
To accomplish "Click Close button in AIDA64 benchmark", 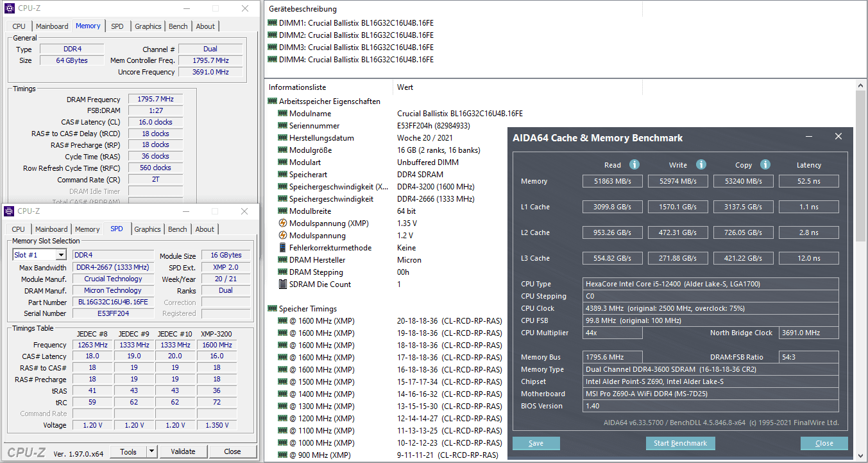I will click(x=824, y=443).
